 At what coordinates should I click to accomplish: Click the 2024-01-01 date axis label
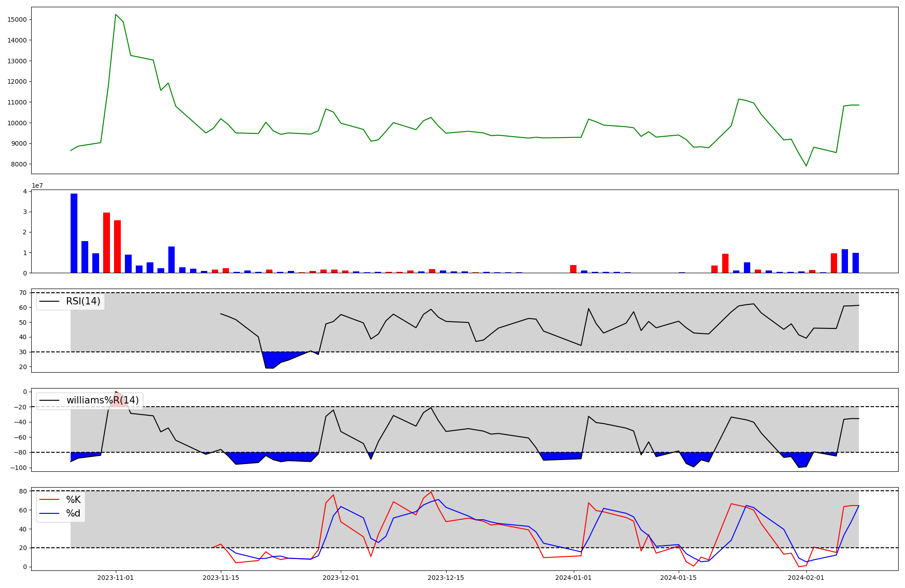[573, 578]
